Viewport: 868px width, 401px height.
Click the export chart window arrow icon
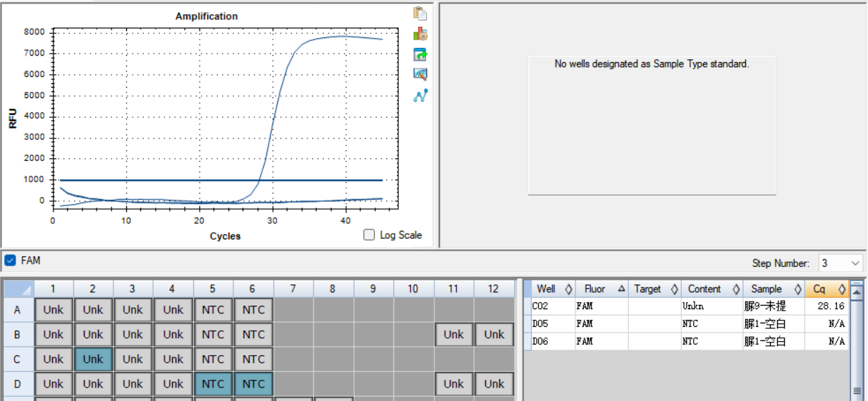click(x=420, y=54)
